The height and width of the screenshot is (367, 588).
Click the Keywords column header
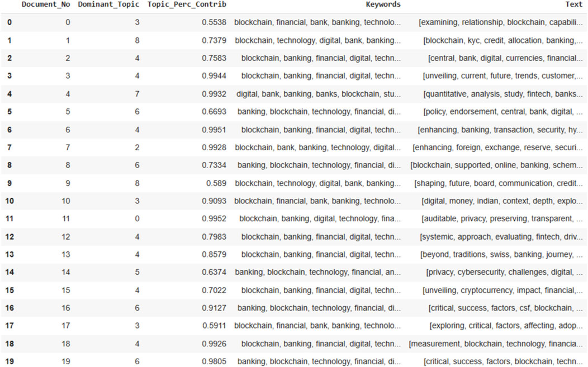pyautogui.click(x=383, y=4)
